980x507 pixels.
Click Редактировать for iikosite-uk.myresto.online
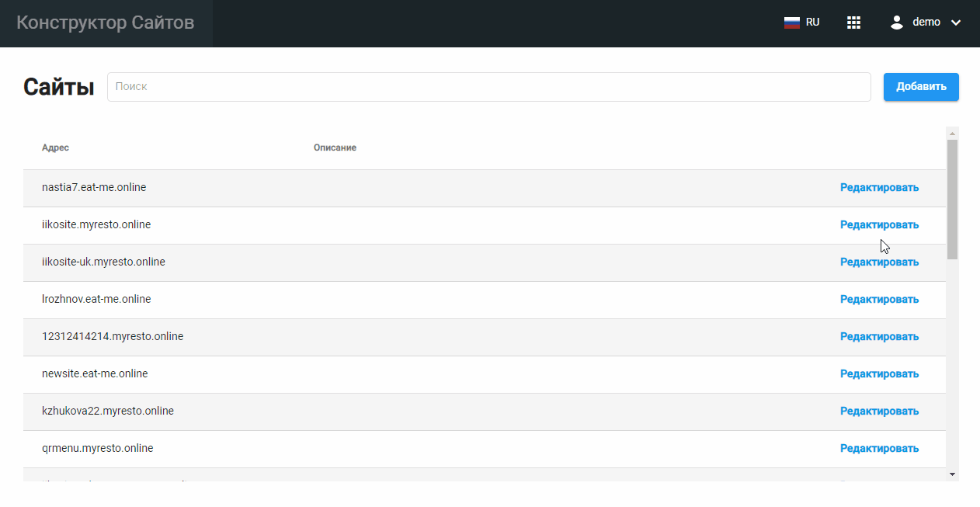pos(879,262)
